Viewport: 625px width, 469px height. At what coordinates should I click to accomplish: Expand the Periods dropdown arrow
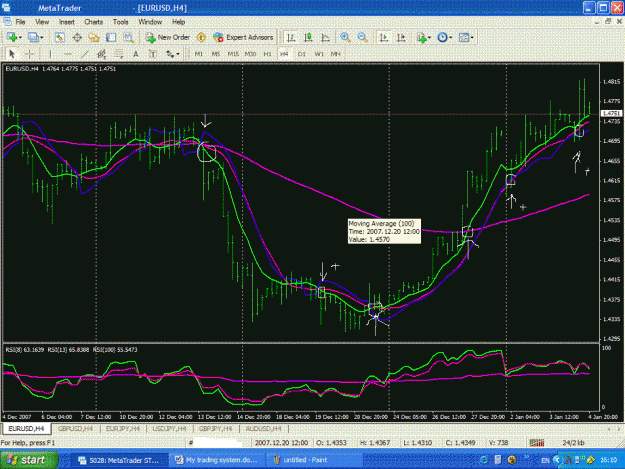[x=450, y=37]
